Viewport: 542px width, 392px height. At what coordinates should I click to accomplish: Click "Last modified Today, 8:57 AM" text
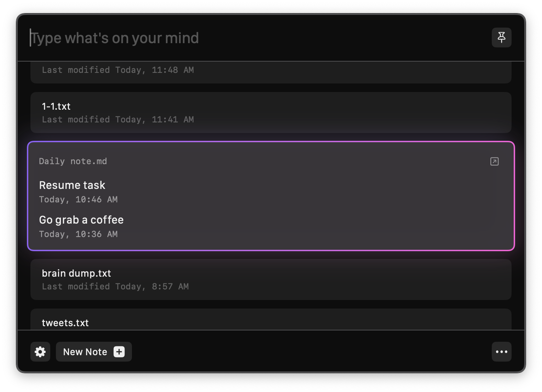click(x=115, y=287)
